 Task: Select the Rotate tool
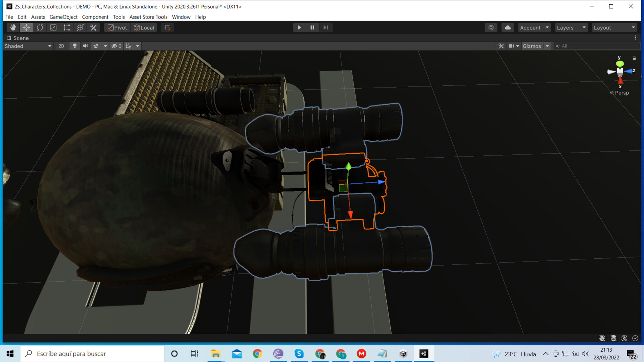click(40, 28)
